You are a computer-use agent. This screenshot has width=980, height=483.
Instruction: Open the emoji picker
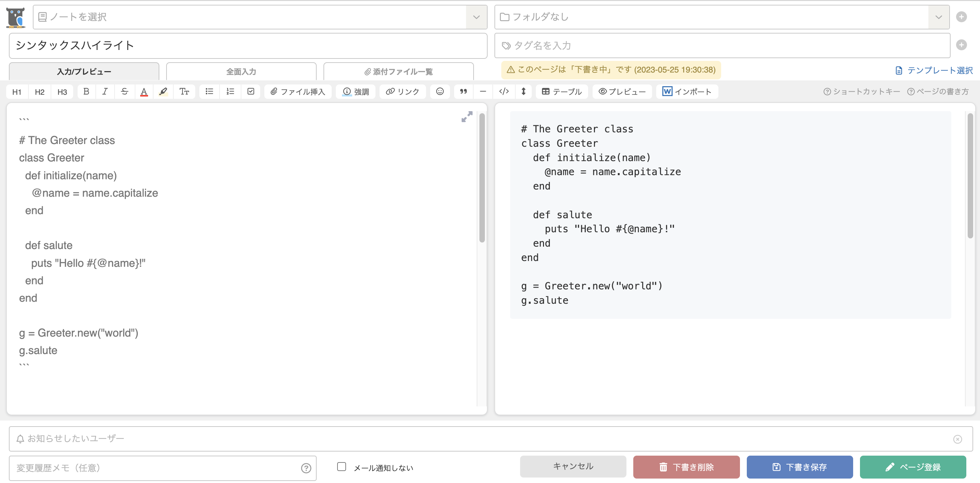(440, 91)
